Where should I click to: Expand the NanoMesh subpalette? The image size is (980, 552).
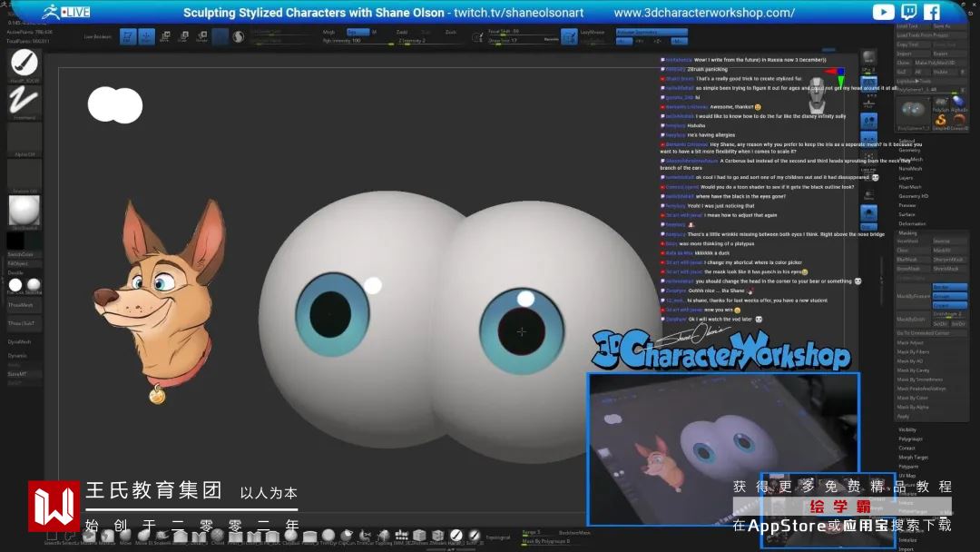click(x=910, y=168)
